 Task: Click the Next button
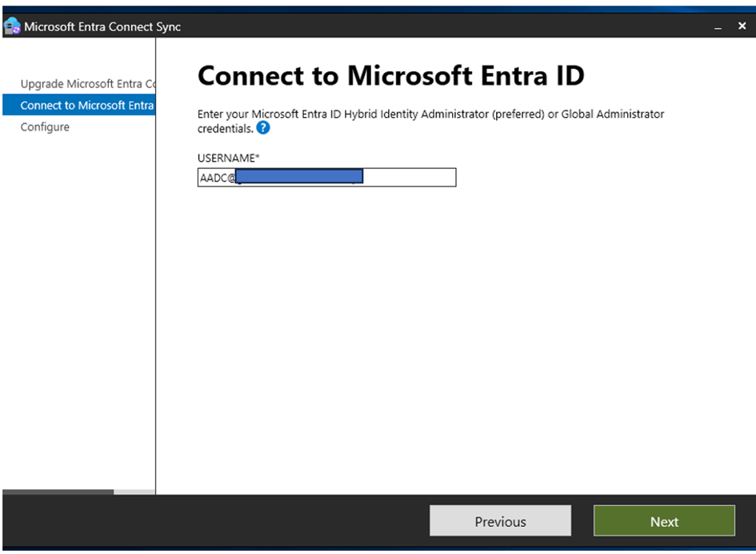pyautogui.click(x=664, y=521)
